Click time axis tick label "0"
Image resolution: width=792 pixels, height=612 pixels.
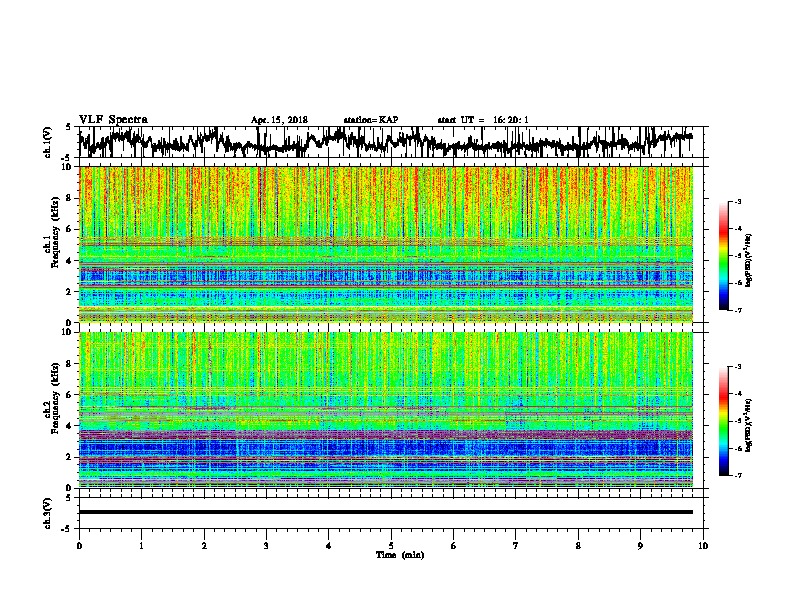click(79, 546)
